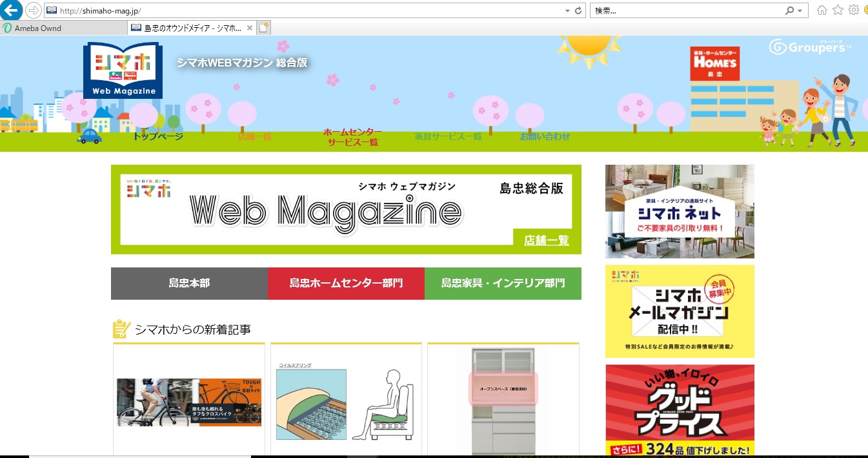Image resolution: width=868 pixels, height=458 pixels.
Task: Select the 島忠のオウンドメディア tab
Action: (x=192, y=28)
